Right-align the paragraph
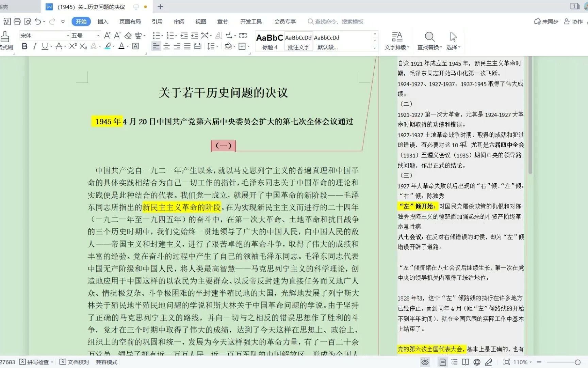 point(177,46)
